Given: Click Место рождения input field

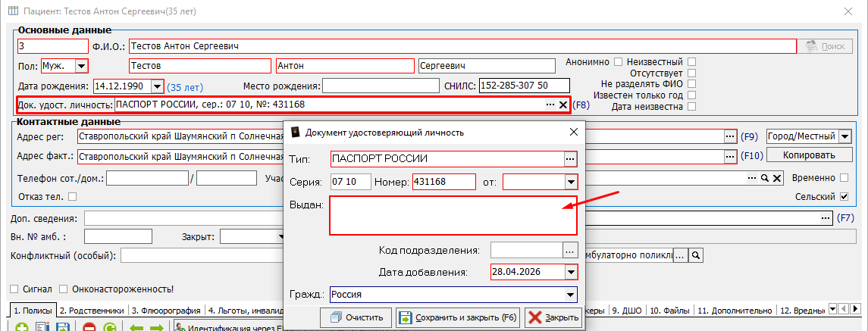Looking at the screenshot, I should 381,86.
